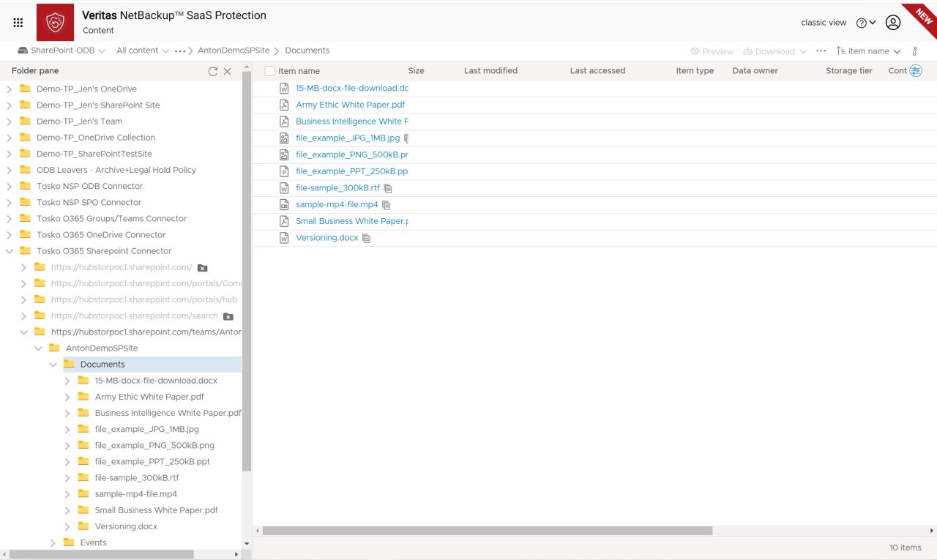This screenshot has width=937, height=560.
Task: Open the three-dot more actions menu
Action: [x=821, y=51]
